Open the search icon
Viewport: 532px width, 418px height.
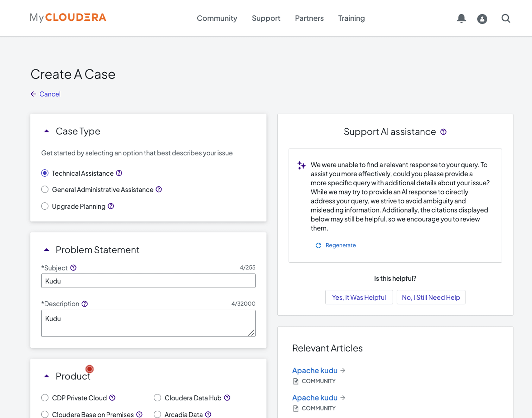(505, 18)
